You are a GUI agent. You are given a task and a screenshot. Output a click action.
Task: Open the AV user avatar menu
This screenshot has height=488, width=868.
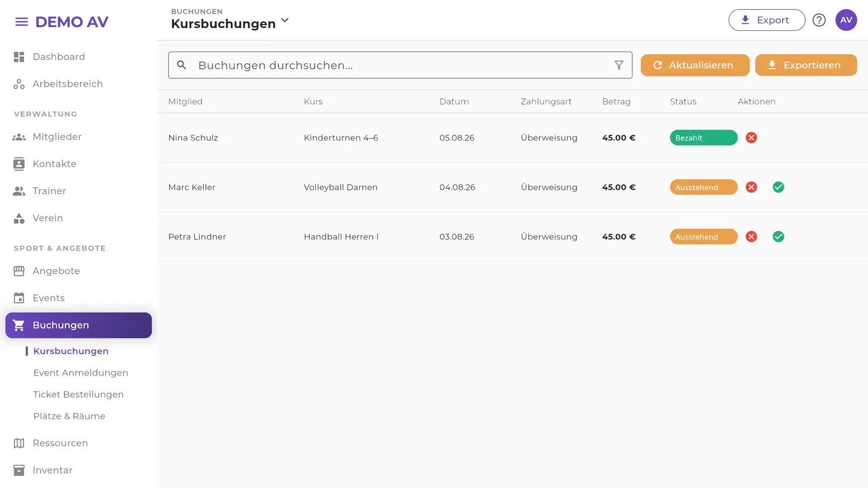click(846, 20)
